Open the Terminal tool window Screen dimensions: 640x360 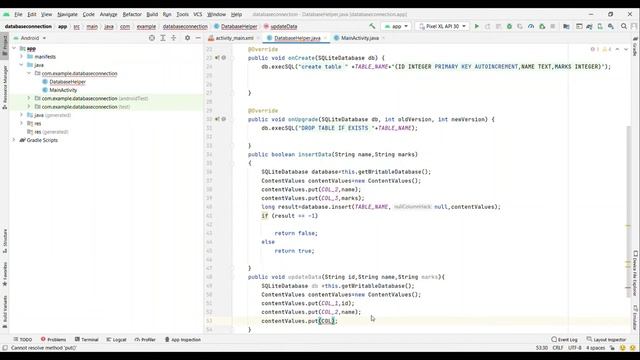87,340
